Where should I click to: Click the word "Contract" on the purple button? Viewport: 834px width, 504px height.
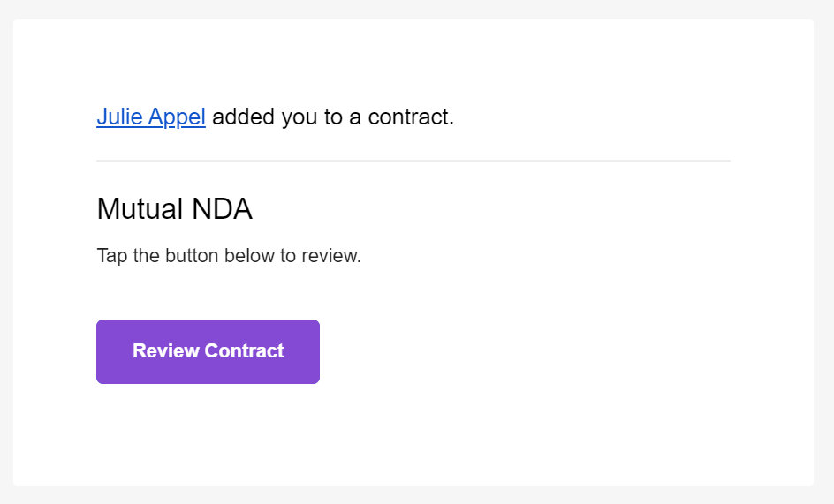tap(245, 351)
